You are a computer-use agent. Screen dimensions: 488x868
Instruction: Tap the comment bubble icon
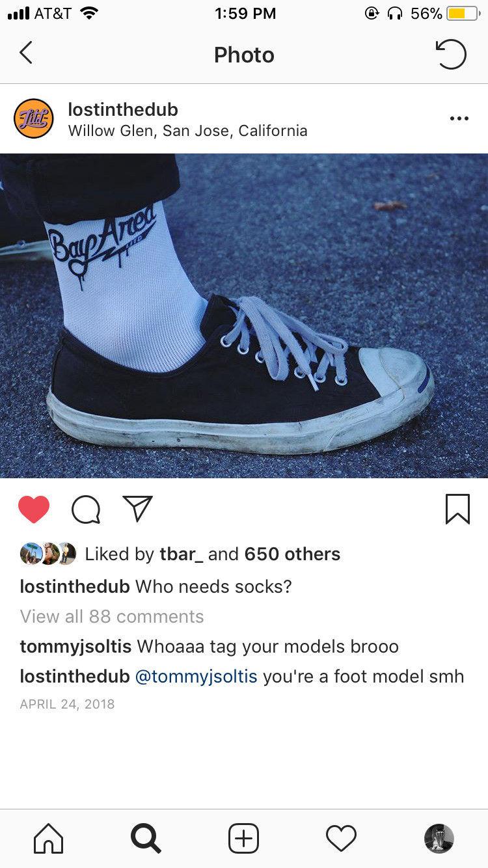(x=86, y=509)
